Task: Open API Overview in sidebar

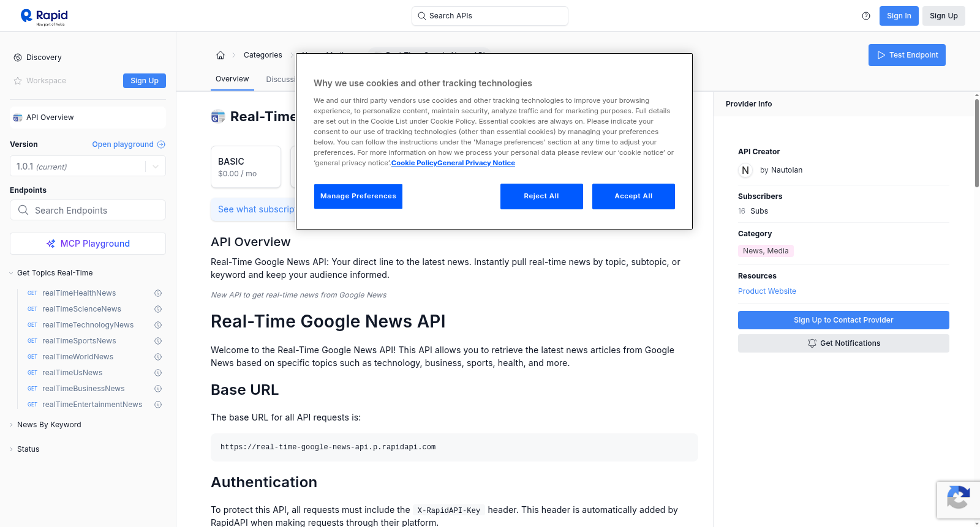Action: click(x=88, y=118)
